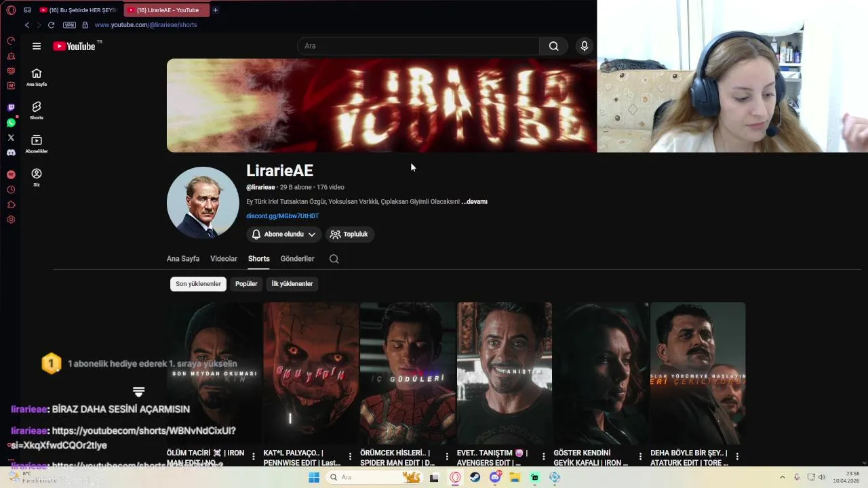Select the 'İlk yüklenenler' filter chip
868x488 pixels.
[292, 284]
